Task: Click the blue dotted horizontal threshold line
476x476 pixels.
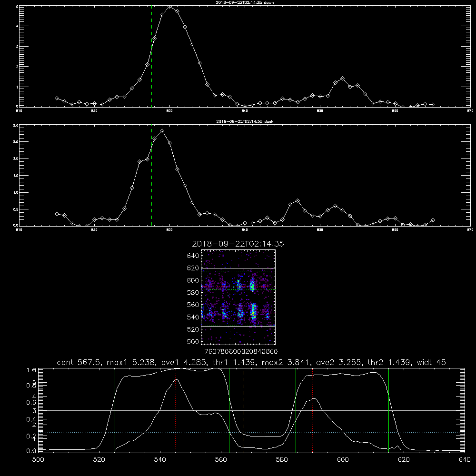Action: tap(251, 432)
